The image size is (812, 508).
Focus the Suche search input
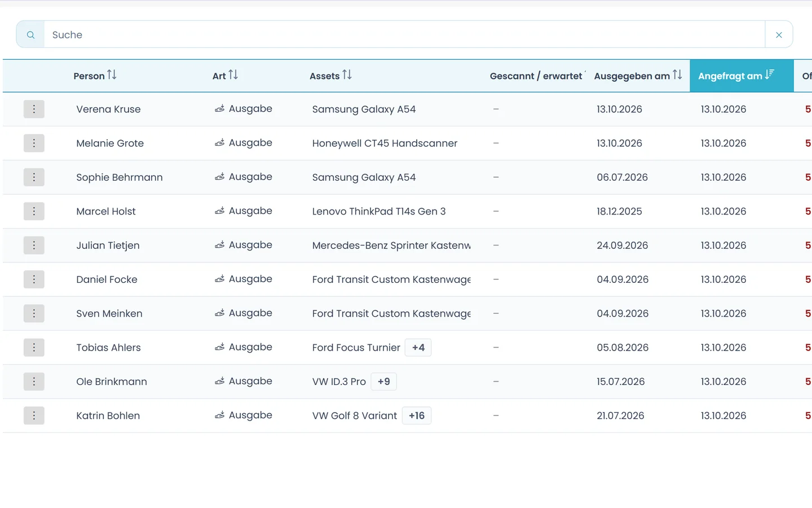click(x=404, y=34)
